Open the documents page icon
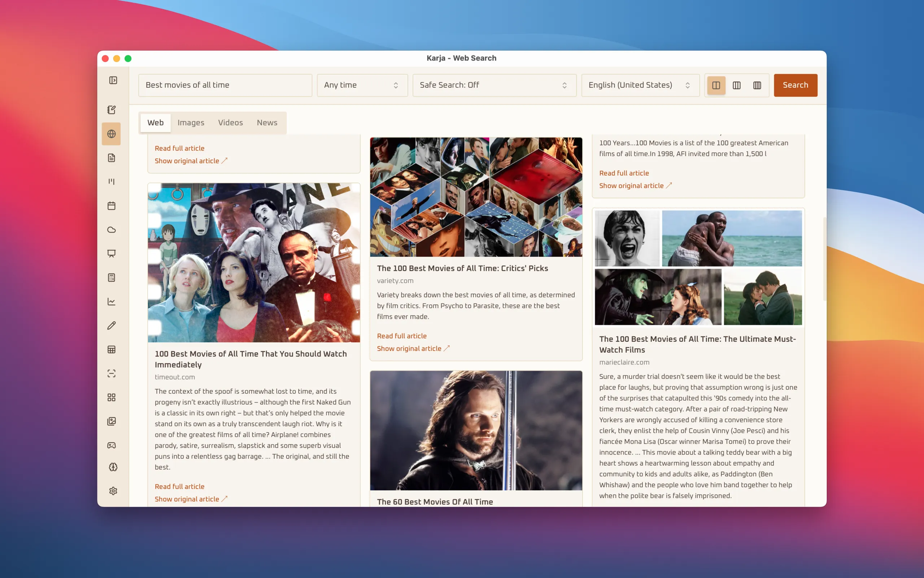Image resolution: width=924 pixels, height=578 pixels. click(x=112, y=158)
